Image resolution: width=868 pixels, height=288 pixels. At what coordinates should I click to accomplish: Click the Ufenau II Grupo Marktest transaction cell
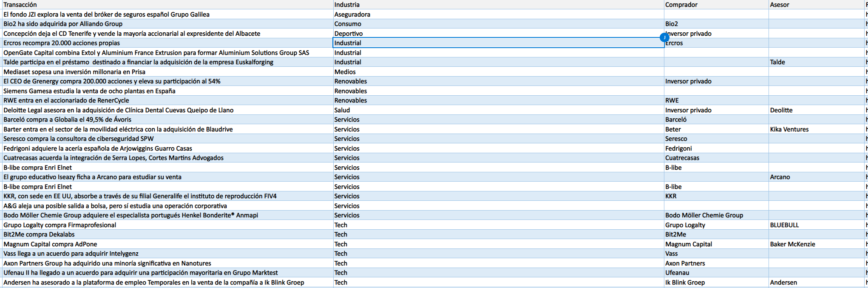pyautogui.click(x=167, y=273)
